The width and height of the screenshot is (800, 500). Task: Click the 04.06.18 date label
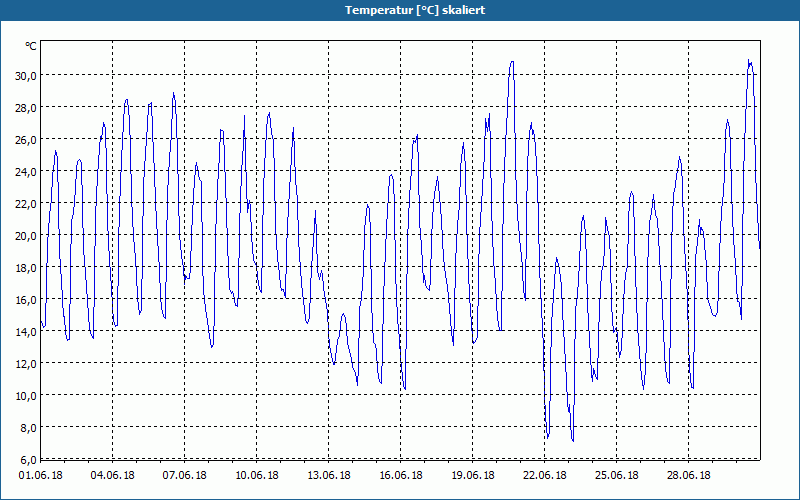113,475
